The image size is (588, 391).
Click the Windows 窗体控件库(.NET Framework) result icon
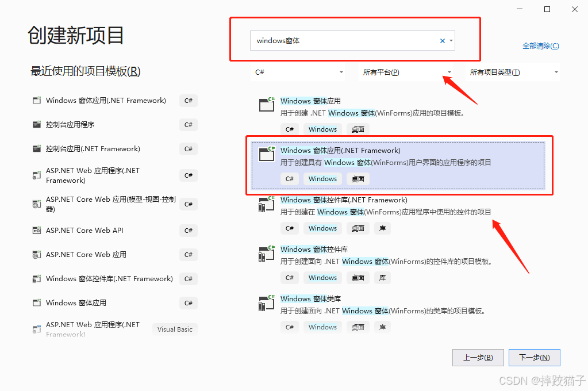click(x=267, y=204)
